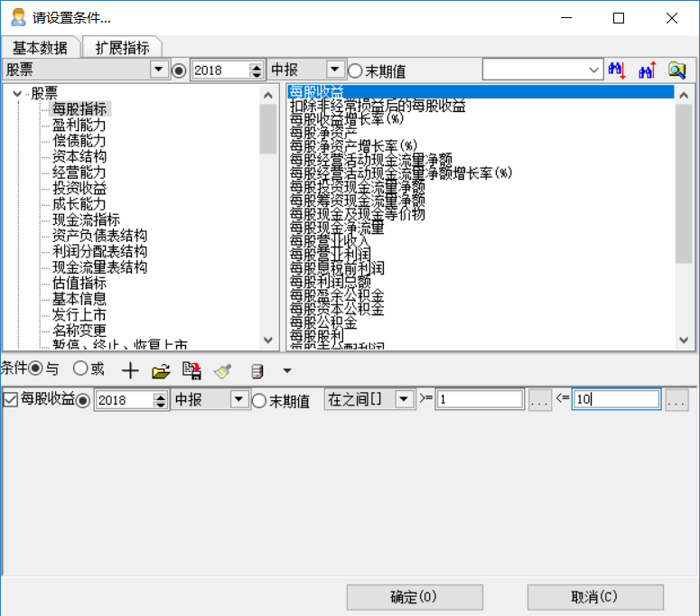Uncheck the 每股收益 condition checkbox

tap(10, 399)
